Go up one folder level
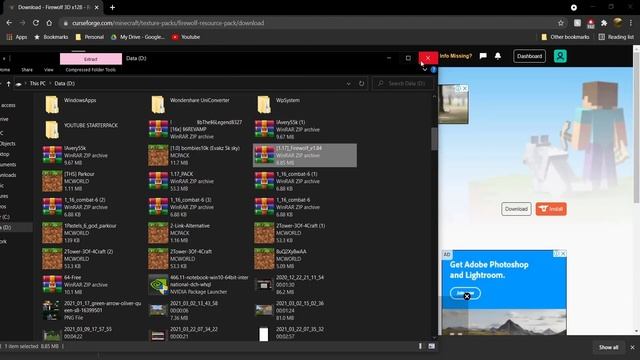The height and width of the screenshot is (360, 640). coord(8,84)
